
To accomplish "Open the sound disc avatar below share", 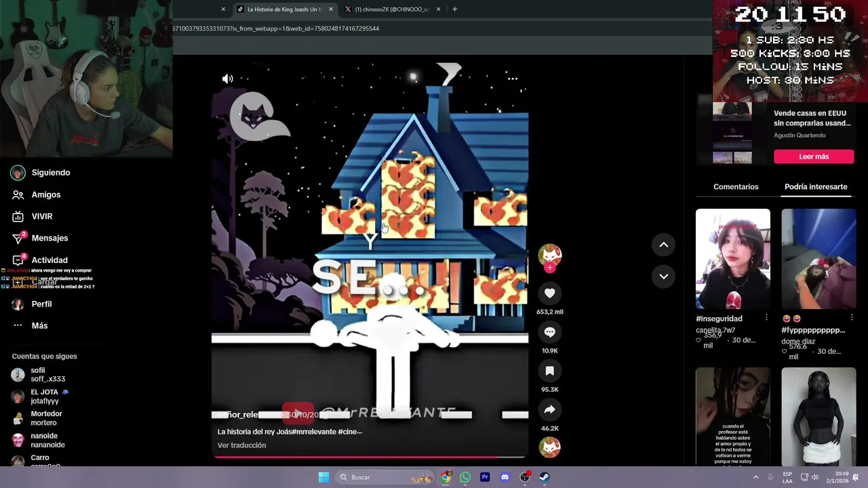I will (x=550, y=447).
